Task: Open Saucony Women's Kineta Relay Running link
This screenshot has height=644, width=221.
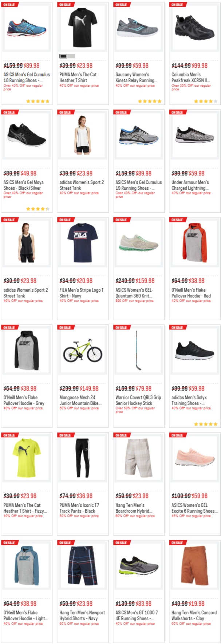Action: coord(137,77)
